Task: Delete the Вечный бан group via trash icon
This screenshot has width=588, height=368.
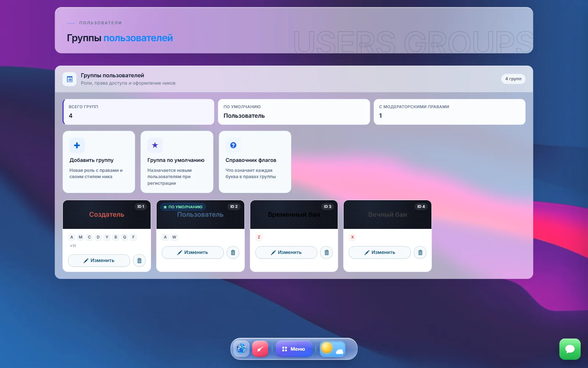Action: point(420,252)
